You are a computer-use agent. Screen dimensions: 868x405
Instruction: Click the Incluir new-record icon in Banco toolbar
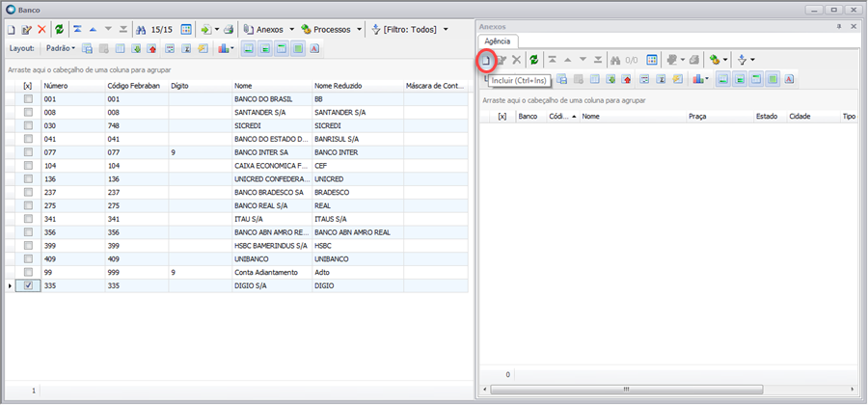pyautogui.click(x=12, y=29)
